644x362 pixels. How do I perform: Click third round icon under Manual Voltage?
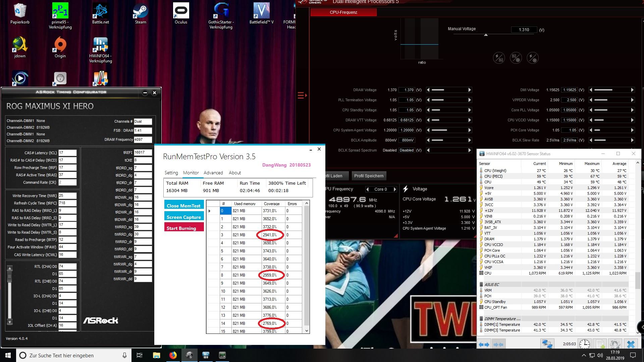[x=533, y=58]
